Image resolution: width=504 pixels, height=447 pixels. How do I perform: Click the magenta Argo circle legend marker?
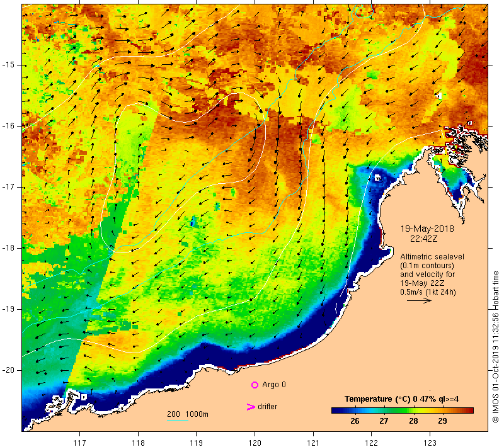coord(255,385)
